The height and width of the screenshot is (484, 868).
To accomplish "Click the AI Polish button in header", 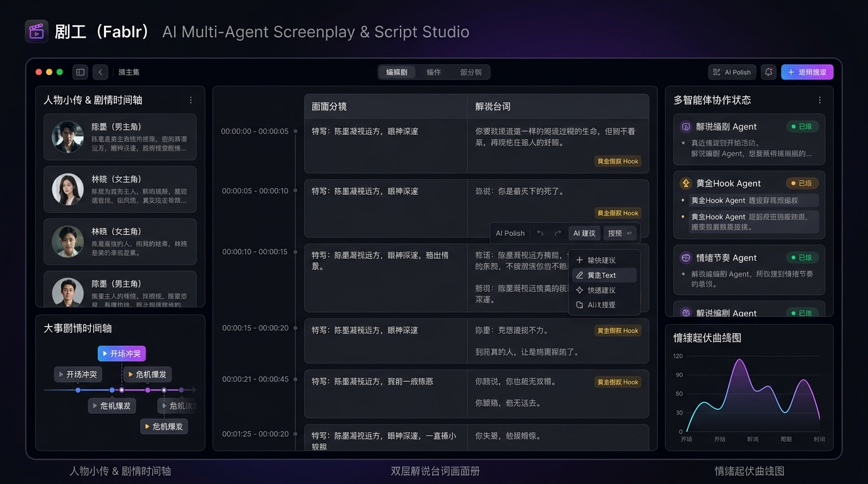I will pyautogui.click(x=732, y=72).
